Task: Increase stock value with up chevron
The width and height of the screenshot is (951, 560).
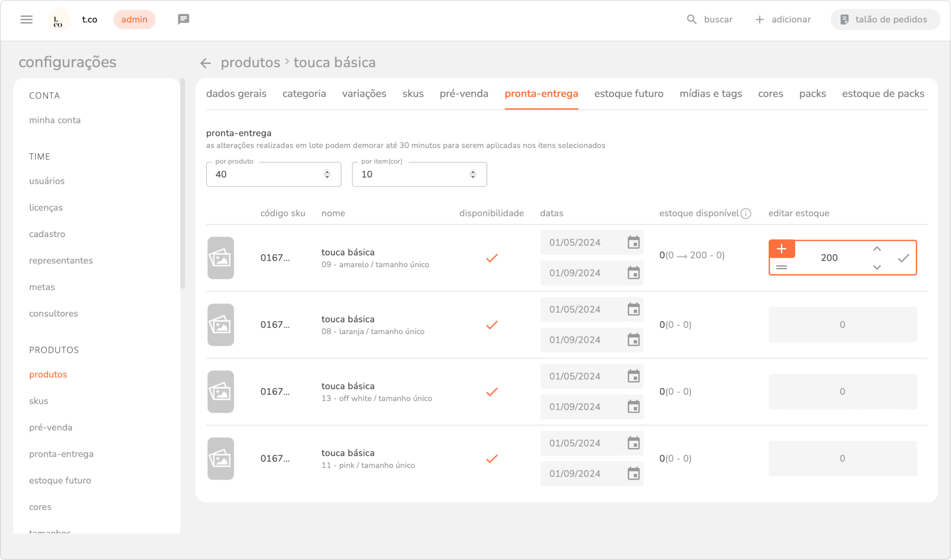Action: point(876,249)
